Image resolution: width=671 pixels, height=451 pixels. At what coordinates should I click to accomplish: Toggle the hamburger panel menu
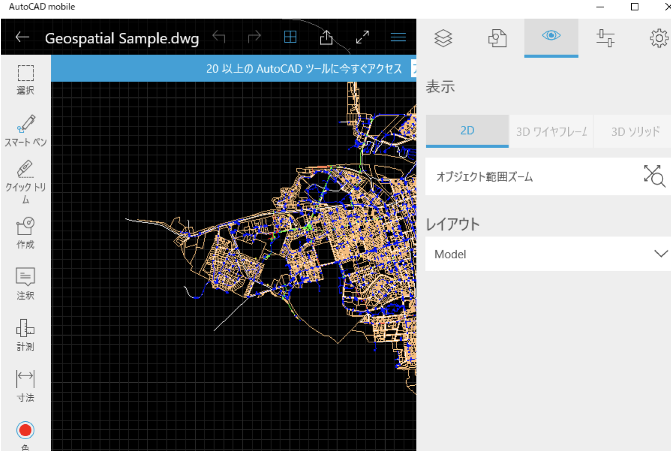pyautogui.click(x=398, y=38)
